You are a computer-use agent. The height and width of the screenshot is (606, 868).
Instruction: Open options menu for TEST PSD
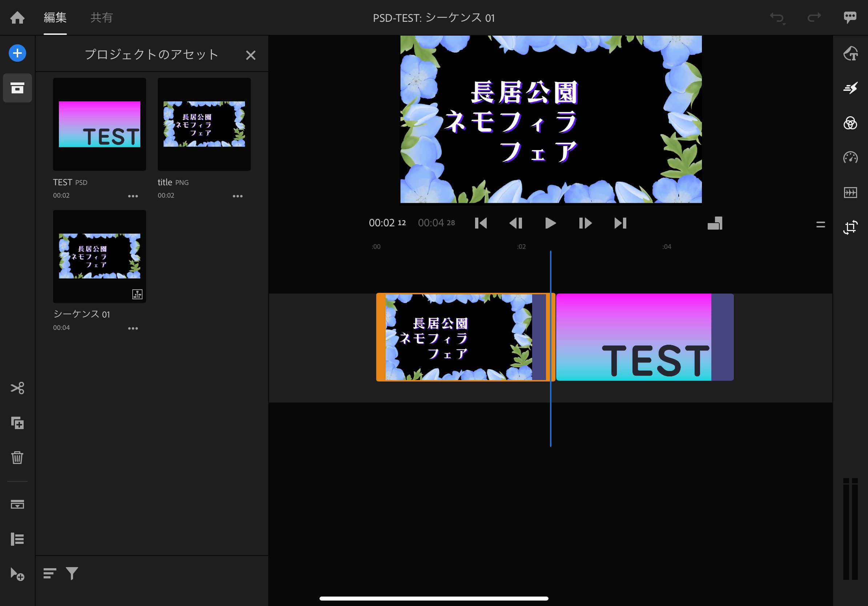click(133, 196)
